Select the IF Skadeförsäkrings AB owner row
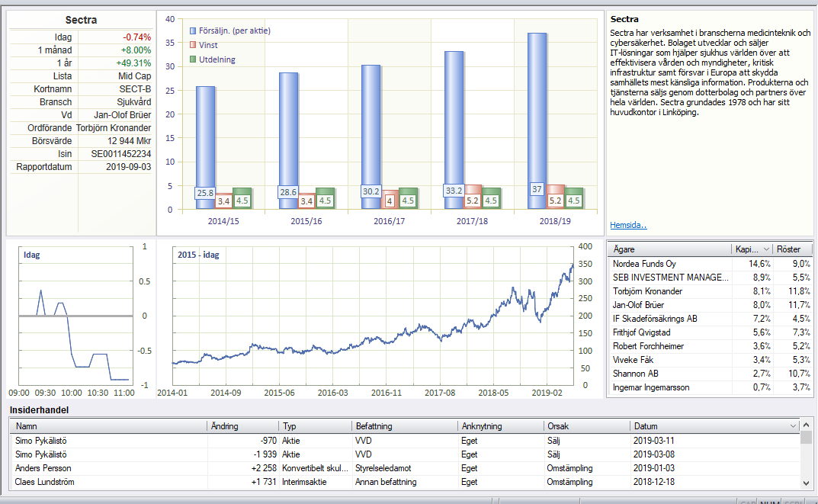818x504 pixels. [710, 319]
